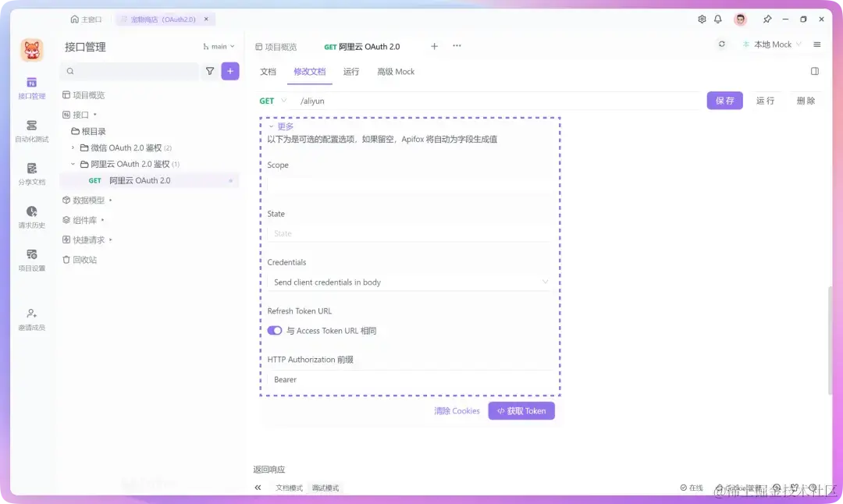The image size is (843, 504).
Task: Open the 自动化测试 sidebar section
Action: click(x=32, y=131)
